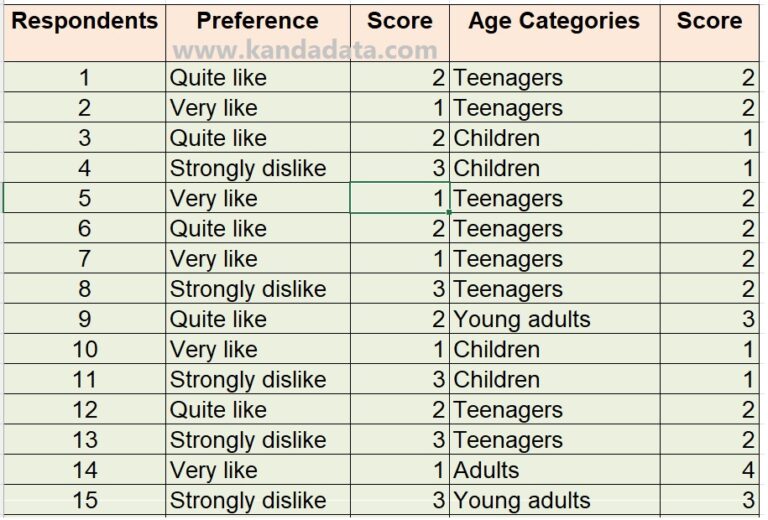The width and height of the screenshot is (768, 520).
Task: Click respondent number 10 cell
Action: pos(84,350)
